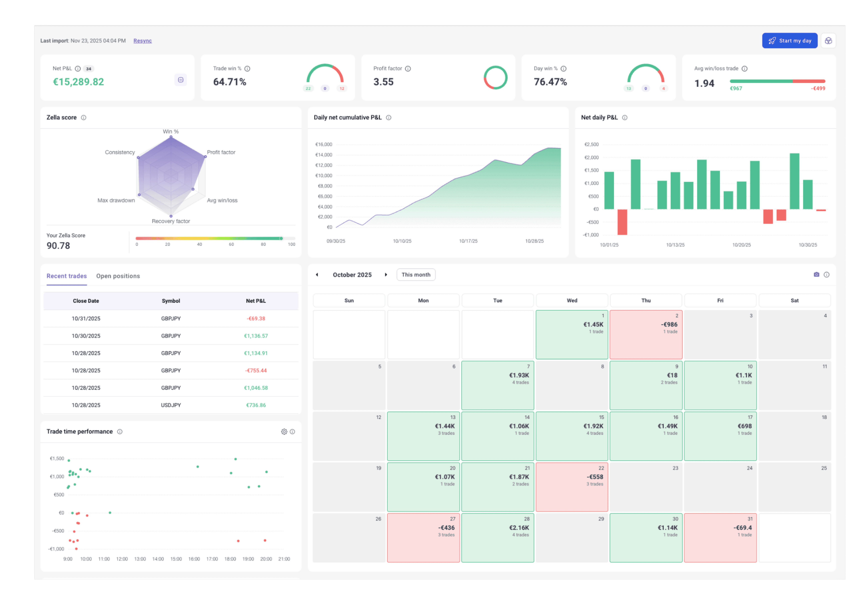Click the Net P&L display toggle icon
Image resolution: width=868 pixels, height=609 pixels.
pyautogui.click(x=181, y=80)
